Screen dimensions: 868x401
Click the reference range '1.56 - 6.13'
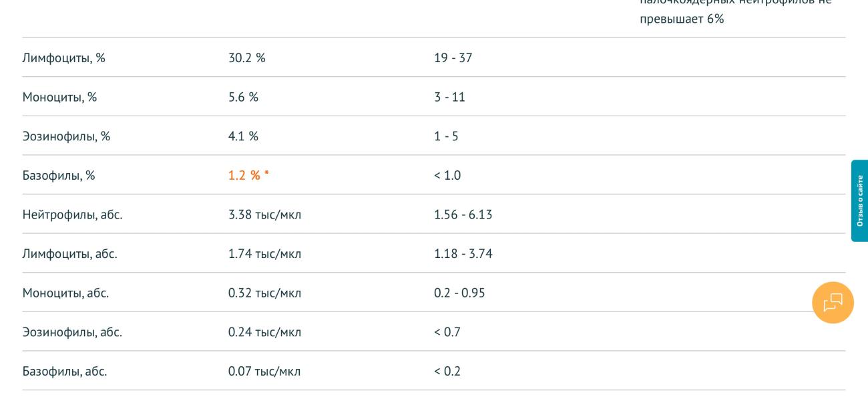click(463, 215)
